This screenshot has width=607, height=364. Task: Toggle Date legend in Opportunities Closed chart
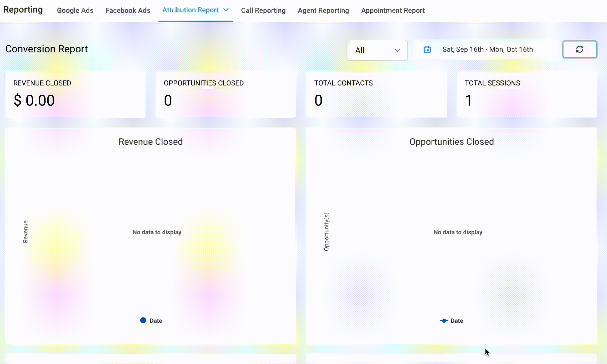[x=457, y=321]
